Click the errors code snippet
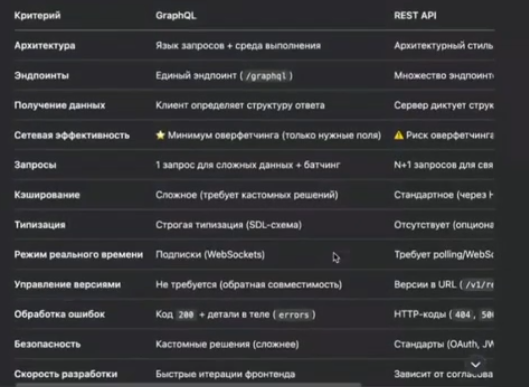 click(294, 315)
